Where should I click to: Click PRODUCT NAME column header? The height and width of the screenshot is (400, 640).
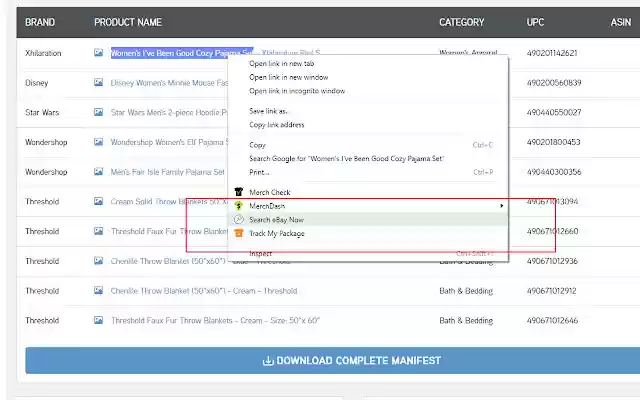(x=128, y=22)
